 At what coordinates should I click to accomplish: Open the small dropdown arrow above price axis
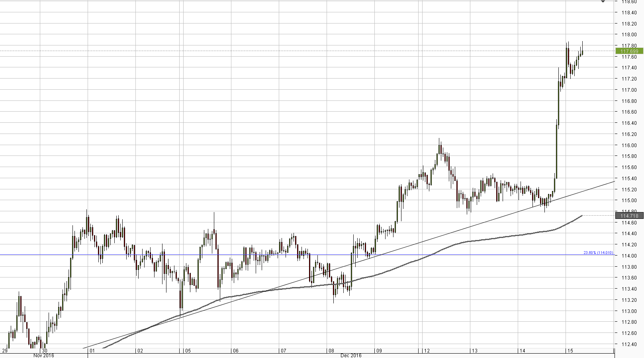(x=603, y=2)
